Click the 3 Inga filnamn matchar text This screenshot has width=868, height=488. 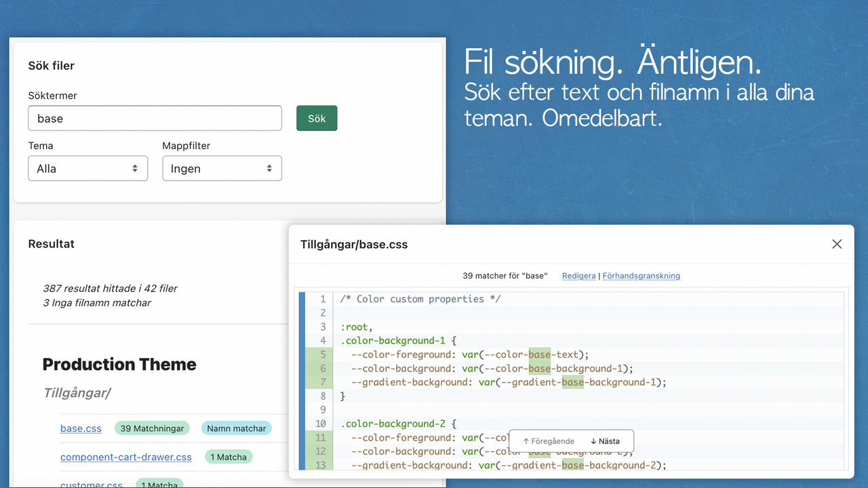pos(97,303)
